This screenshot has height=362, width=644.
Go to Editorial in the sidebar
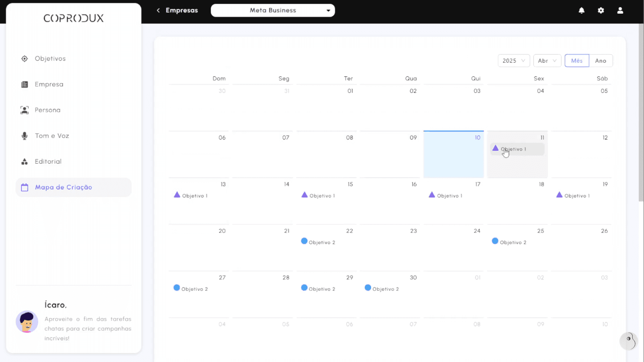pos(74,162)
